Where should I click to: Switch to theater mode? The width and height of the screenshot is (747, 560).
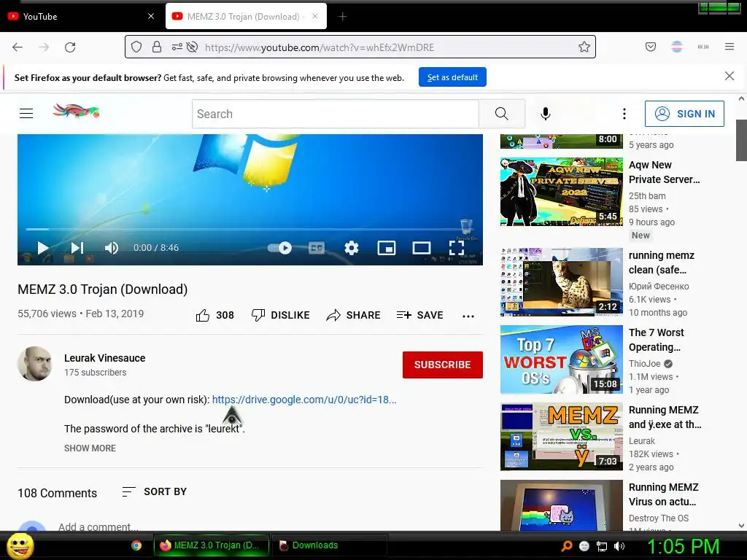pyautogui.click(x=421, y=248)
